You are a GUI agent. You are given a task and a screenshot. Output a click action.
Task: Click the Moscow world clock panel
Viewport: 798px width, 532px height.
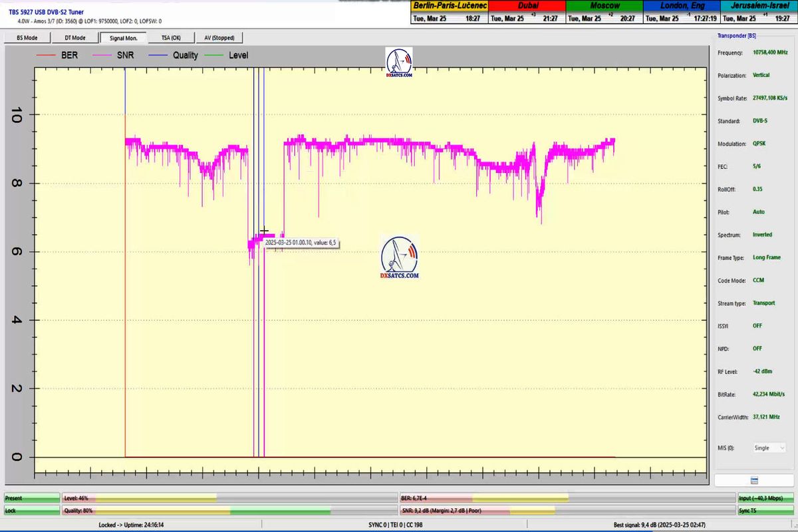pos(605,12)
